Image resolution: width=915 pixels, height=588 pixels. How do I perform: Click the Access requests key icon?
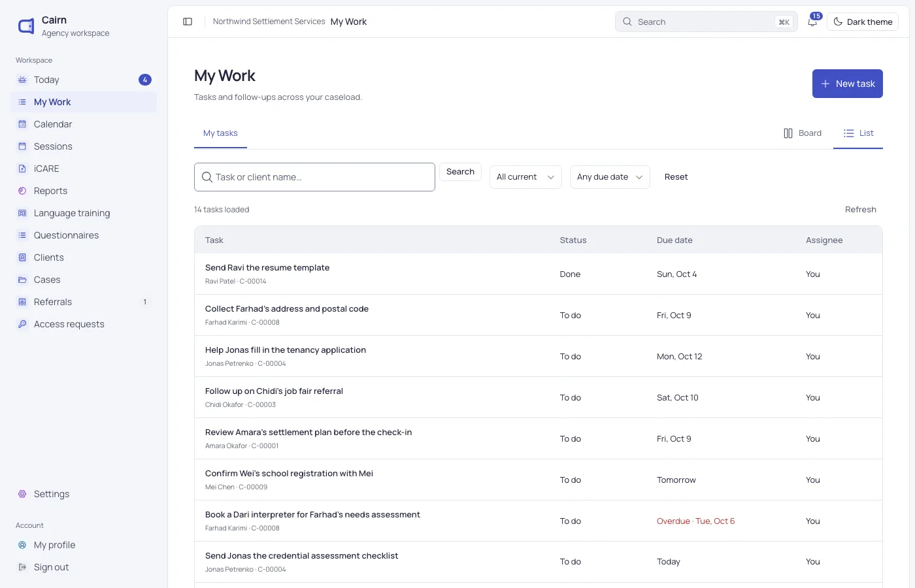(x=22, y=324)
